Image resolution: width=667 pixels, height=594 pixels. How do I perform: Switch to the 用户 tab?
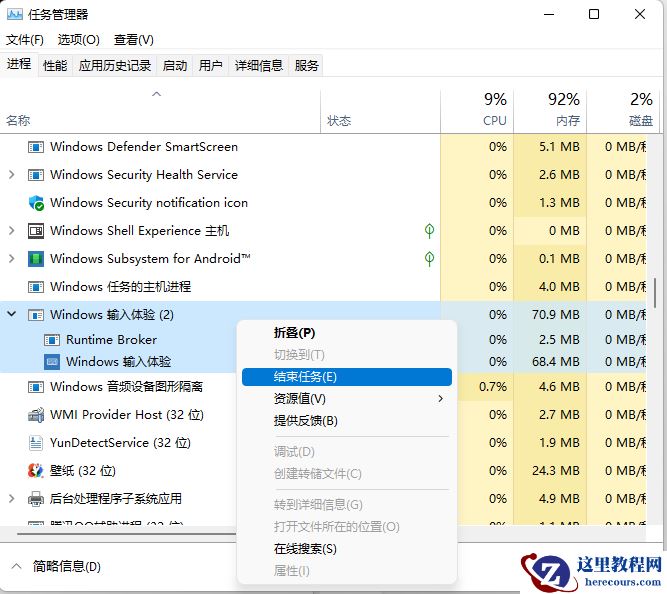point(211,66)
